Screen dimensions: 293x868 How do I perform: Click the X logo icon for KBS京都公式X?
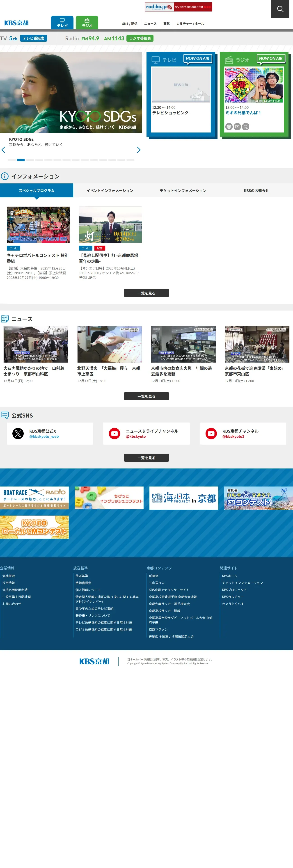coord(18,433)
